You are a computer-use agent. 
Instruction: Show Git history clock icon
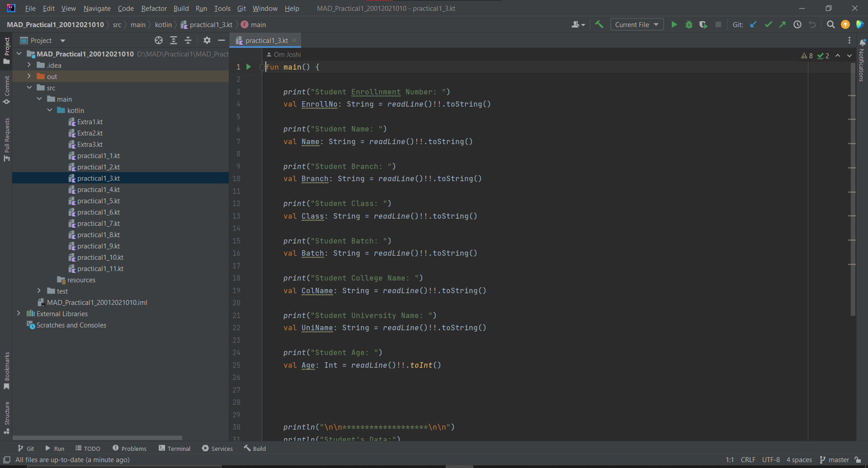click(x=797, y=25)
